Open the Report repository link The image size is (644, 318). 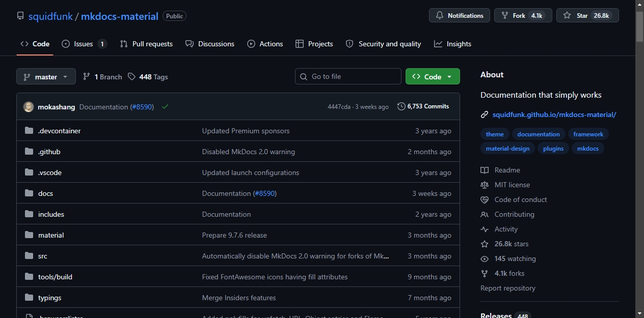(x=508, y=288)
